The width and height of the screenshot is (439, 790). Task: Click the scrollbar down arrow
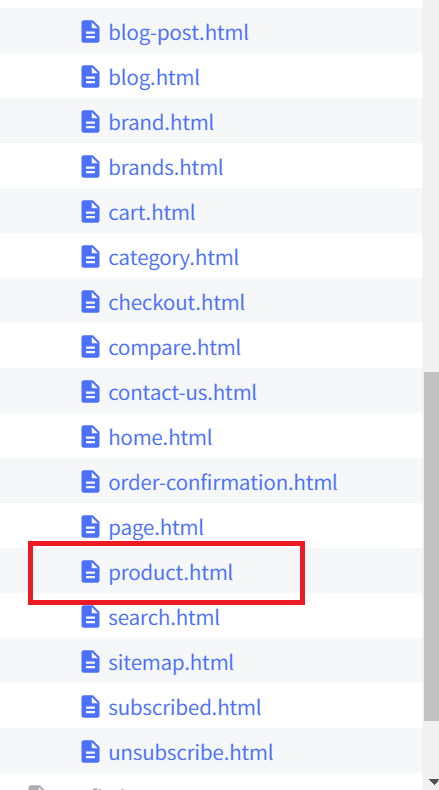coord(433,781)
